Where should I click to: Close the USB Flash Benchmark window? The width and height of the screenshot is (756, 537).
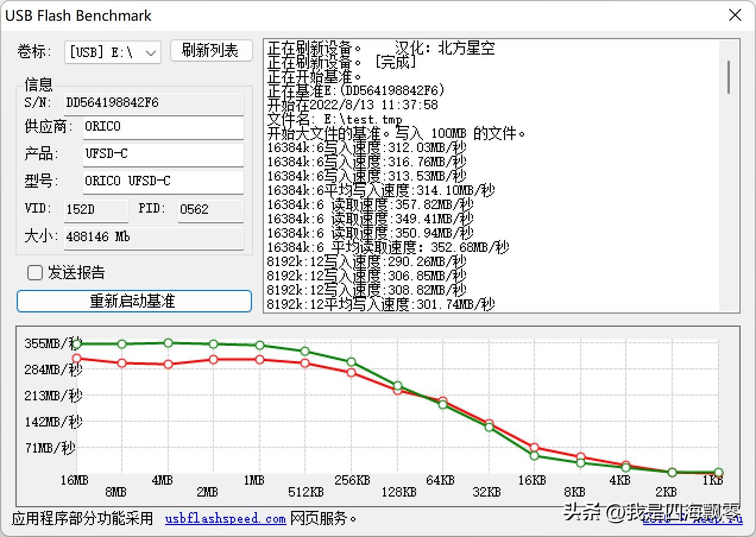[x=735, y=15]
